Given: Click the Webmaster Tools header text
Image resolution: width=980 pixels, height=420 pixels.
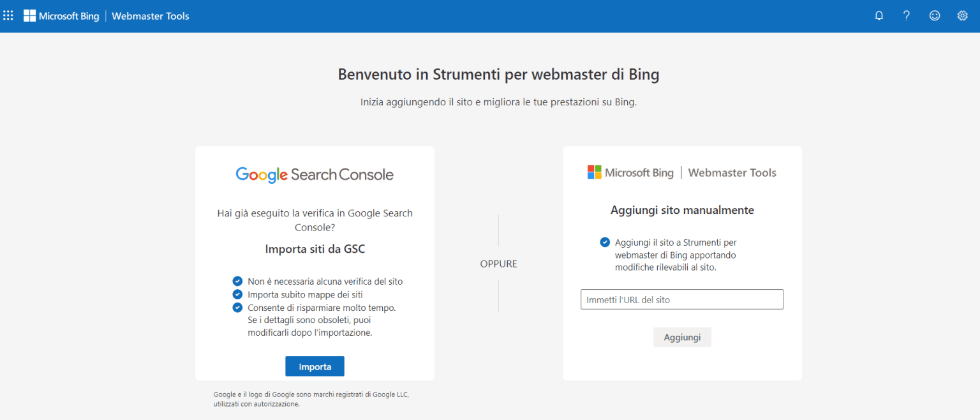Looking at the screenshot, I should click(150, 15).
